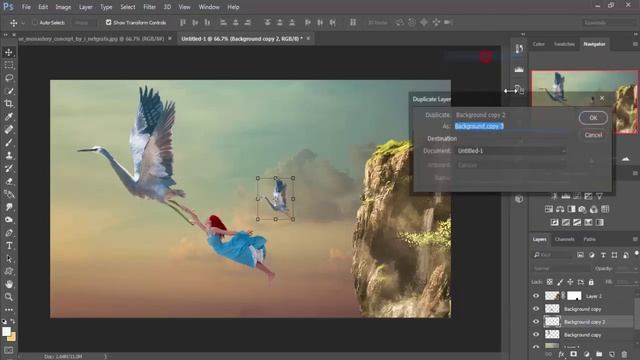Enable the Auto-Select checkbox

(x=35, y=22)
